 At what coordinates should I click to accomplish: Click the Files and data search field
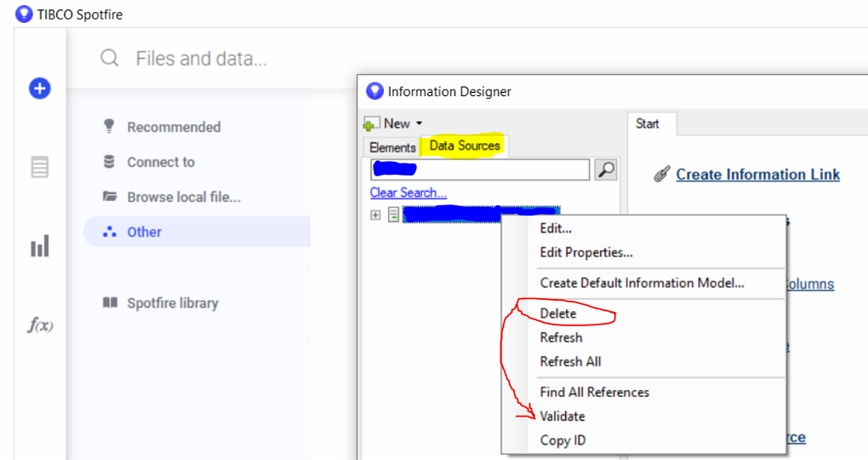point(202,59)
